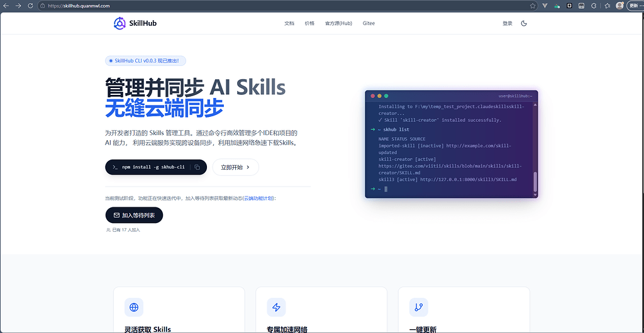The width and height of the screenshot is (644, 333).
Task: Click the SkillHub logo icon
Action: pos(119,23)
